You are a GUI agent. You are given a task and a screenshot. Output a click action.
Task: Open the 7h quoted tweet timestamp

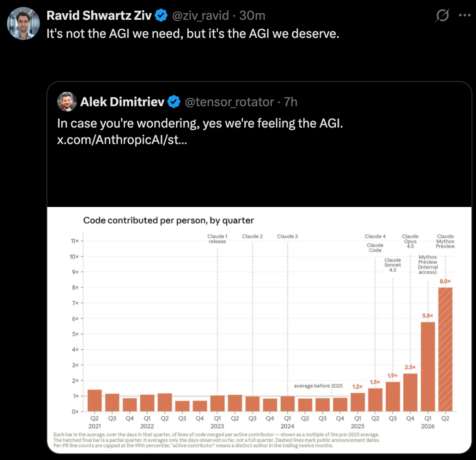(x=290, y=102)
